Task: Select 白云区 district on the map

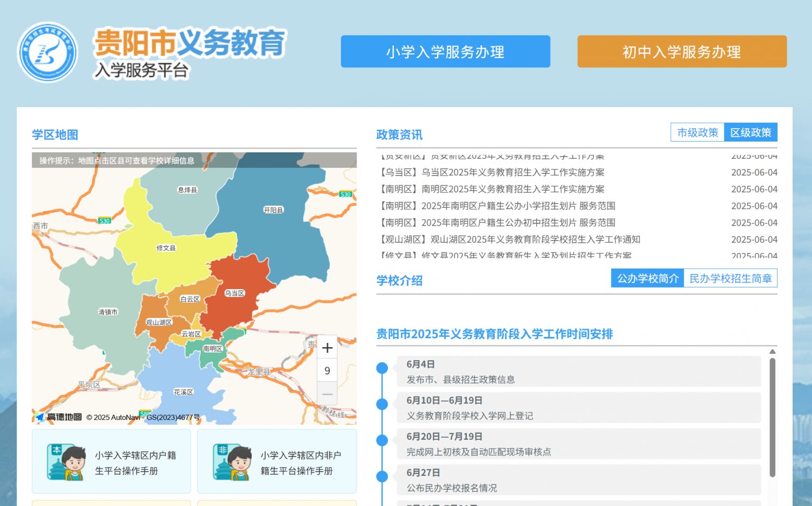Action: coord(190,299)
